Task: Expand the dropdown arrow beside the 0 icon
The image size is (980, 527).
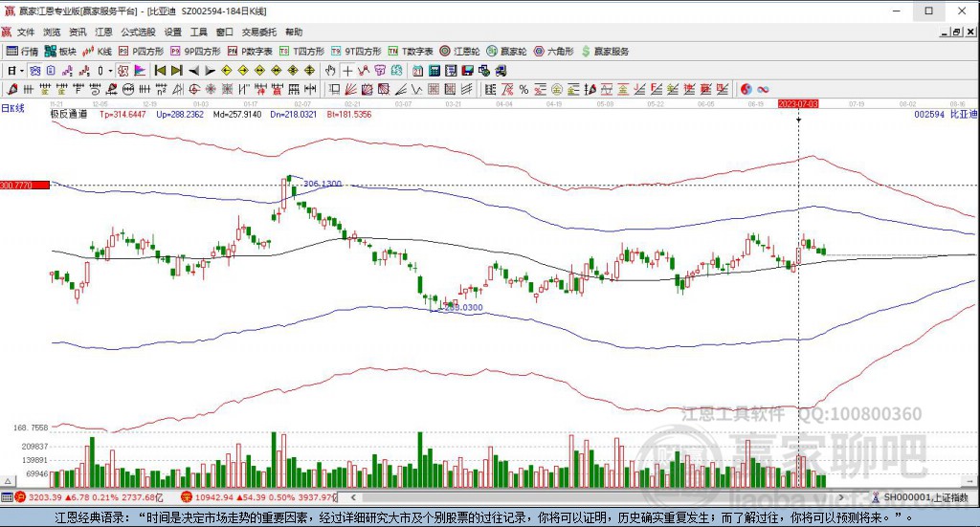Action: tap(110, 71)
